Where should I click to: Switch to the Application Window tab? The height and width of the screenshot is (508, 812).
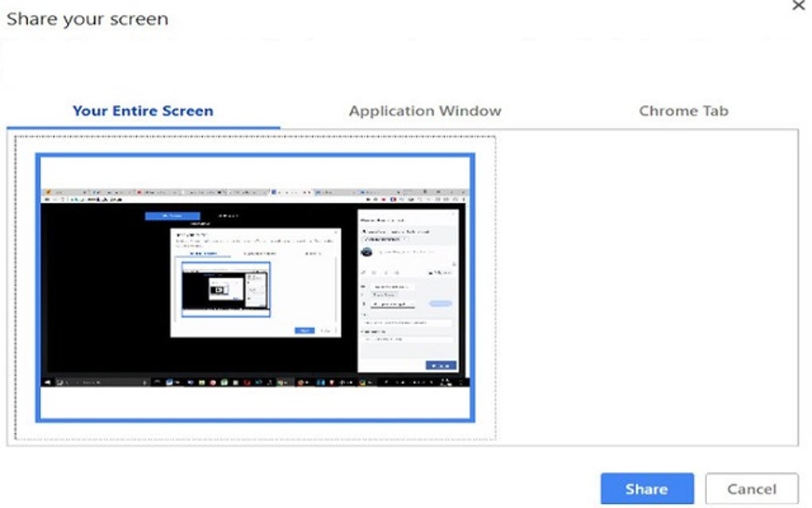click(x=424, y=111)
